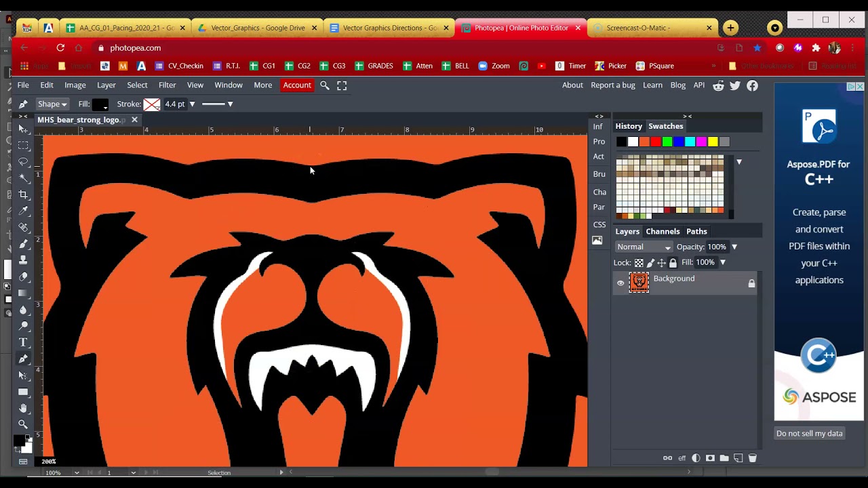Switch to the Channels tab
This screenshot has width=868, height=488.
(663, 232)
